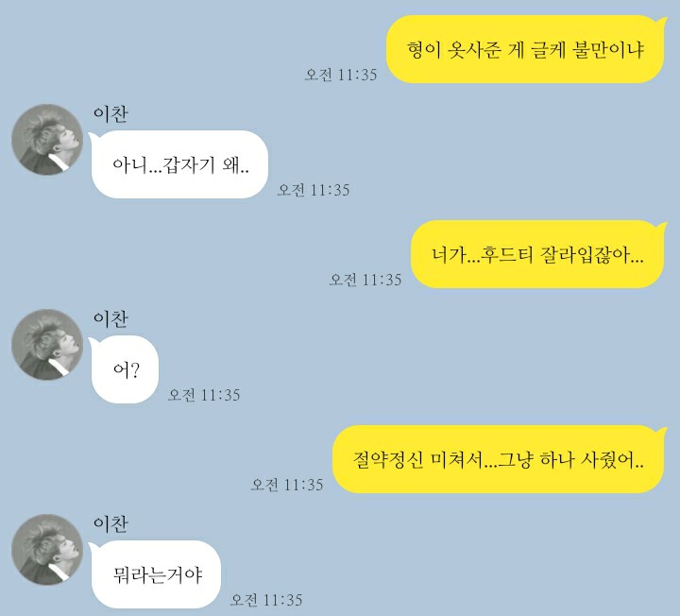Select the white bubble reading '어?'
680x616 pixels.
click(x=125, y=369)
